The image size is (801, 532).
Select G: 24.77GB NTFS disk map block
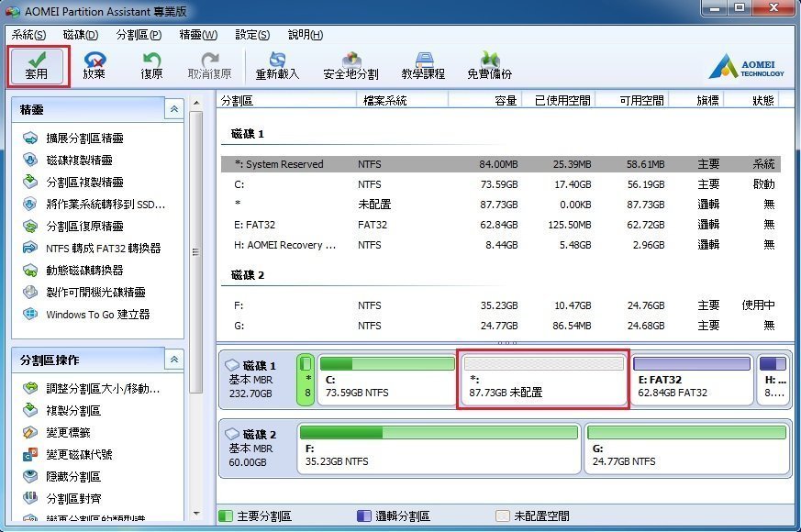coord(686,448)
